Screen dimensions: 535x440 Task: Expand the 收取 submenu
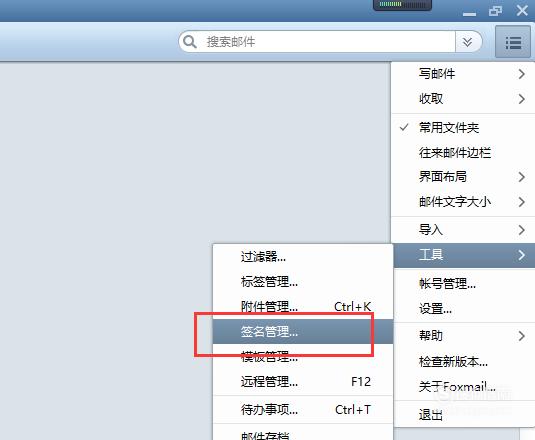point(463,99)
